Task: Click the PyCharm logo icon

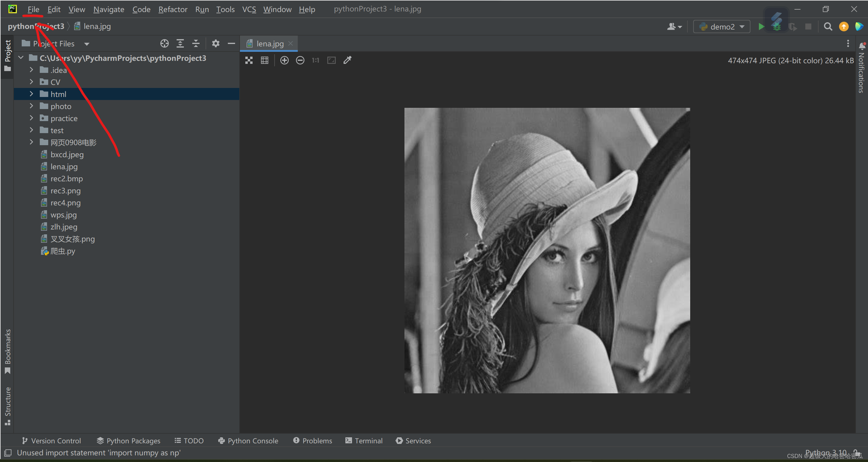Action: click(12, 9)
